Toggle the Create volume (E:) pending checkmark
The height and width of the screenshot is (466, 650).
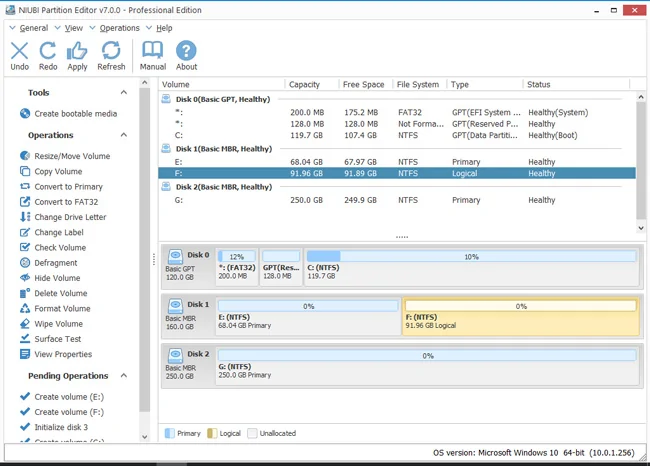click(25, 397)
